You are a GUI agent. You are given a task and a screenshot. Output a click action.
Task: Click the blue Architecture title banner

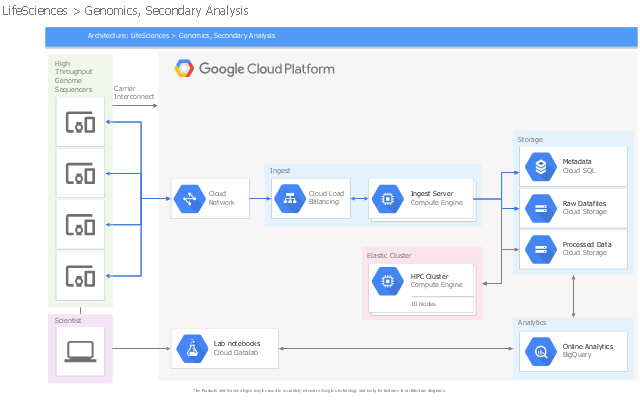[341, 36]
